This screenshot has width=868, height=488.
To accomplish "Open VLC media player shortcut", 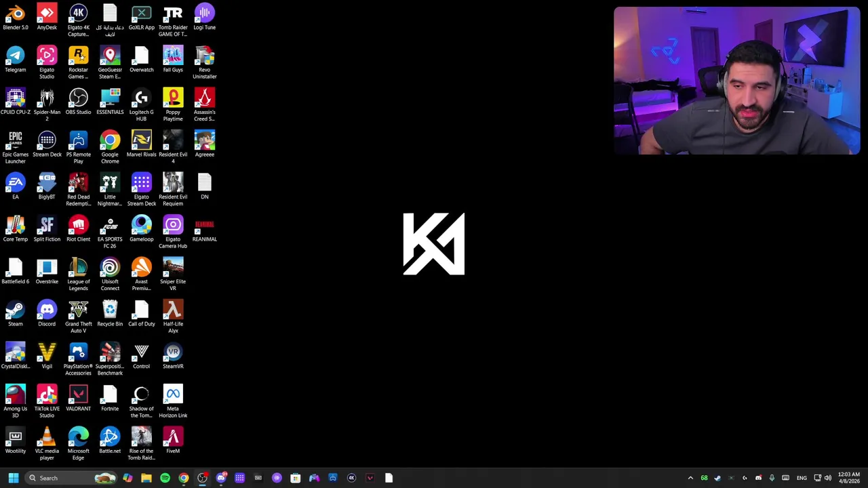I will pos(47,445).
